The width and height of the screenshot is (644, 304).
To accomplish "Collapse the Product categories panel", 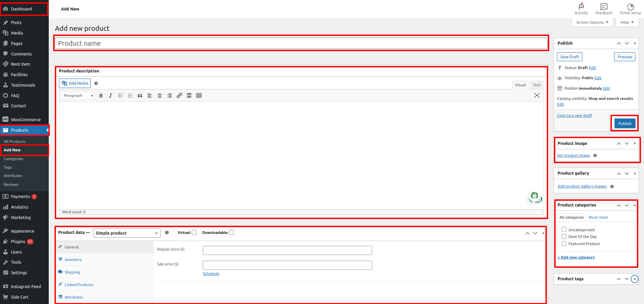I will 635,205.
